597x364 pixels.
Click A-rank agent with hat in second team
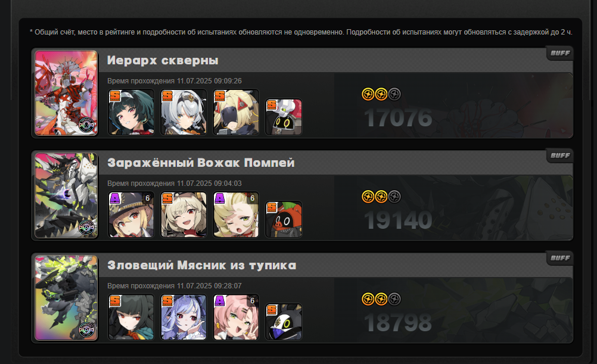(x=131, y=214)
